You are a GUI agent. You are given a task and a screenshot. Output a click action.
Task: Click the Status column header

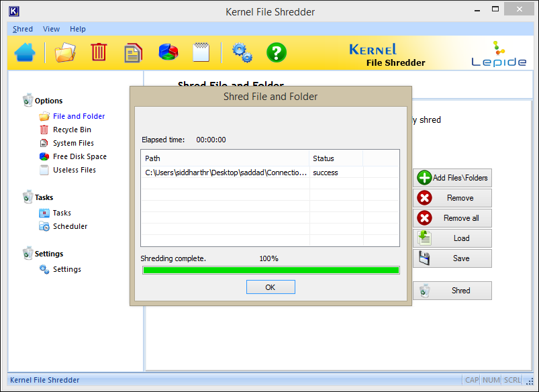[336, 158]
